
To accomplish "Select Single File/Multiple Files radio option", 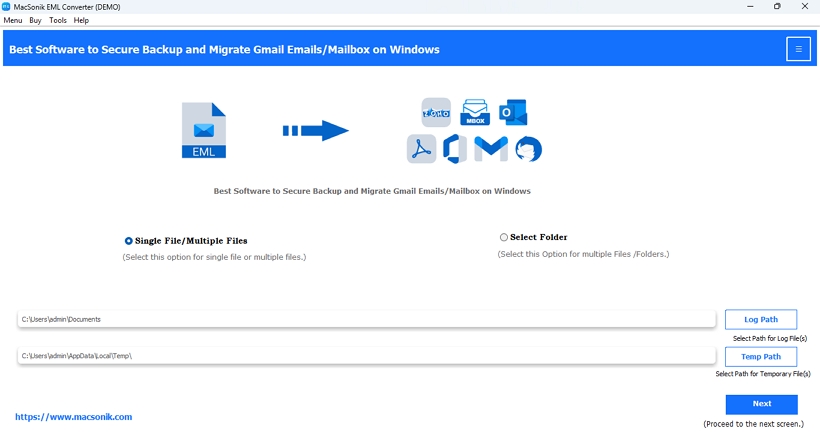I will click(129, 241).
